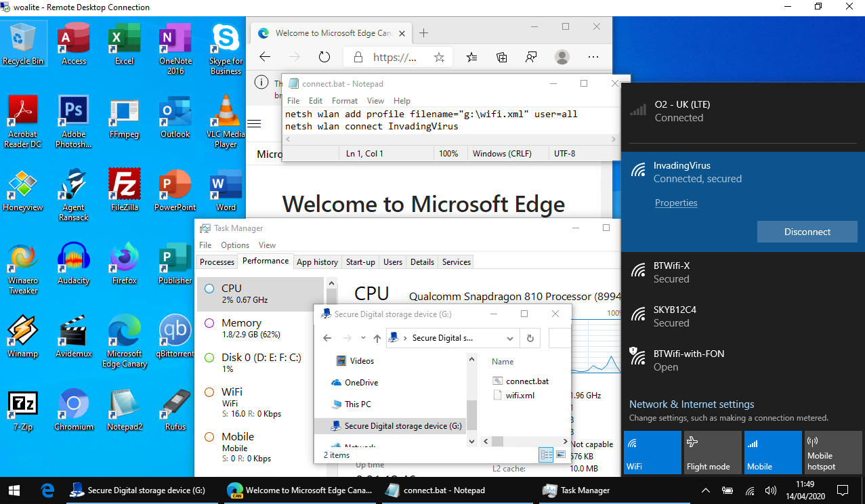
Task: Toggle the Flight mode tile
Action: coord(713,453)
